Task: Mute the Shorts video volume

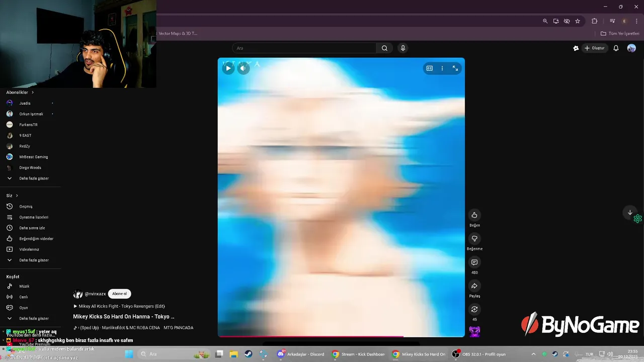Action: (244, 68)
